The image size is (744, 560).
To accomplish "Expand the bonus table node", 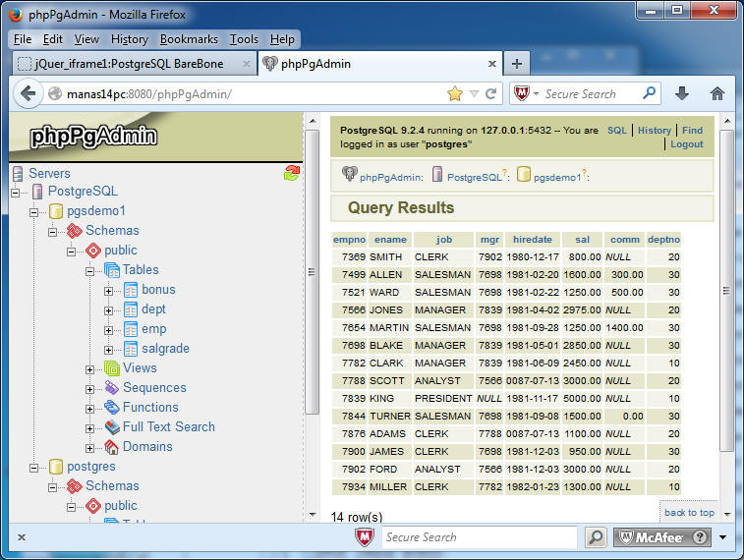I will click(109, 291).
